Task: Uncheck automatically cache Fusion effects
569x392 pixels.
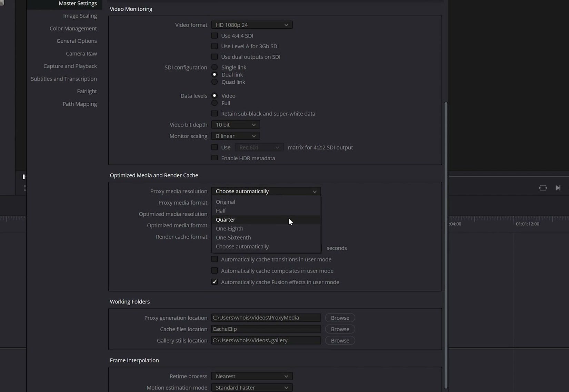Action: [214, 282]
